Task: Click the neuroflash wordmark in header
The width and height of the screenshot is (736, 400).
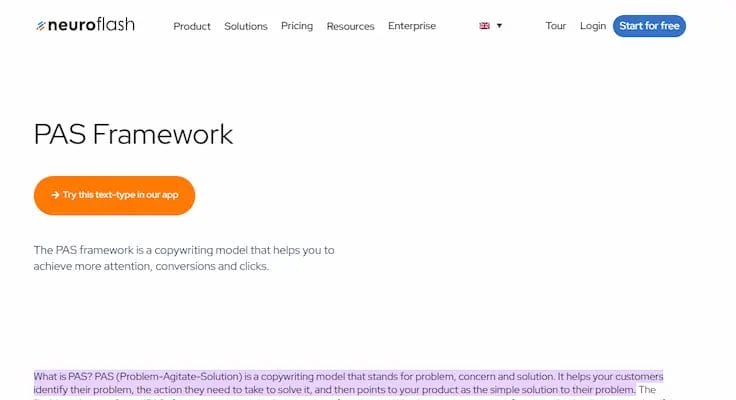Action: pyautogui.click(x=92, y=25)
